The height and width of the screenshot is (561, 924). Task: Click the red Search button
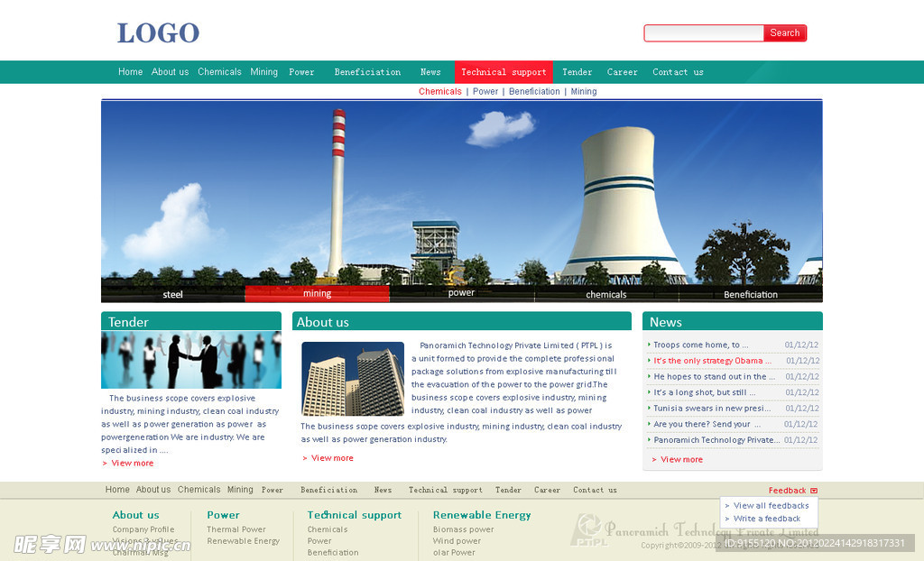click(x=784, y=33)
